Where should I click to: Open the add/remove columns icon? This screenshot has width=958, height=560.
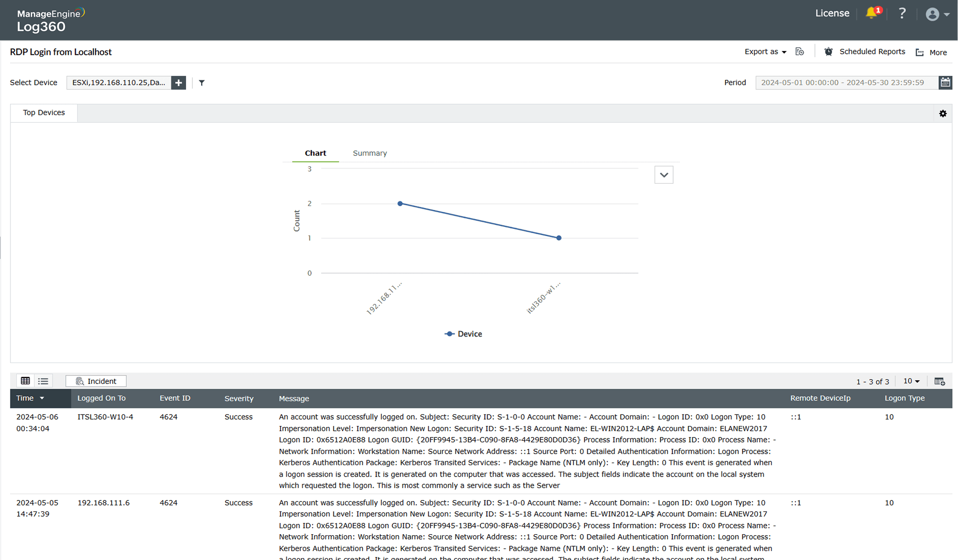coord(939,381)
